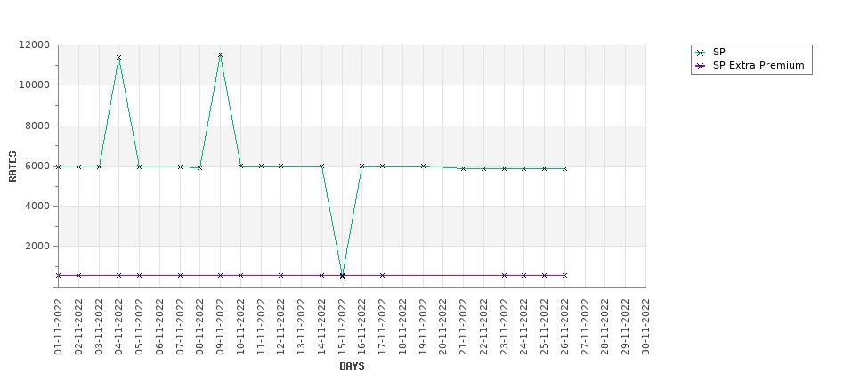This screenshot has width=868, height=382.
Task: Click the 15-11-2022 x-axis date label
Action: pyautogui.click(x=342, y=327)
